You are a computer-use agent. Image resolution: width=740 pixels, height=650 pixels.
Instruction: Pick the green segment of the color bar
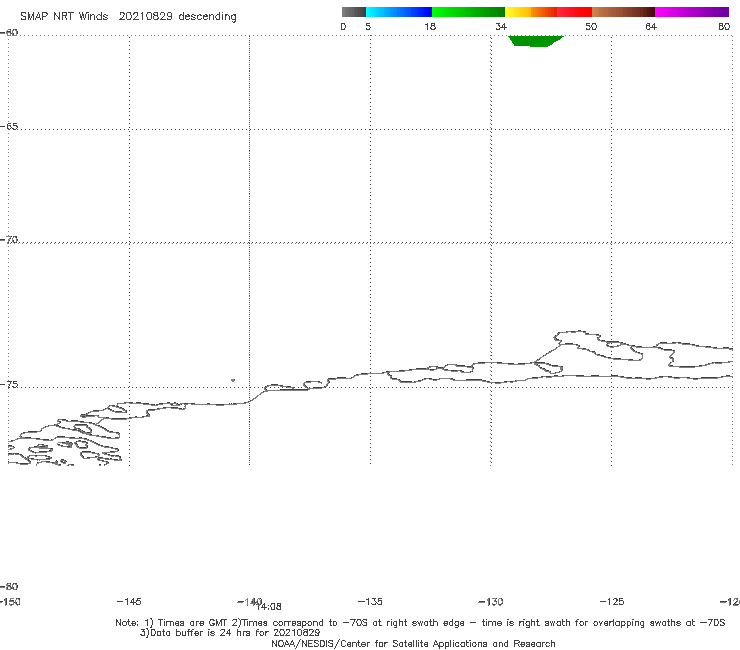pos(468,12)
